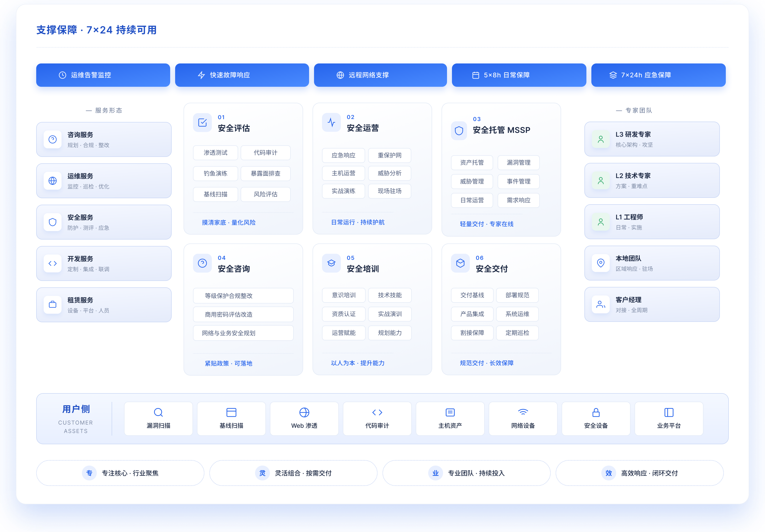Screen dimensions: 765x532
Task: Click the wifi icon above 网络设备
Action: pyautogui.click(x=523, y=412)
